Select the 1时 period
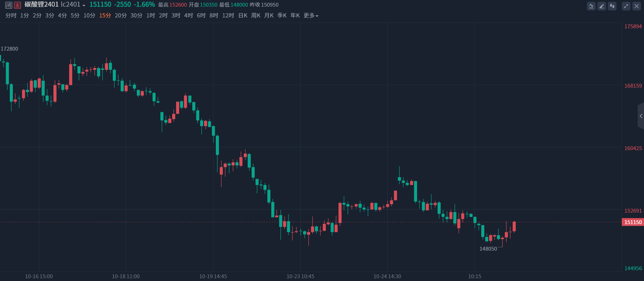644x281 pixels. coord(151,15)
